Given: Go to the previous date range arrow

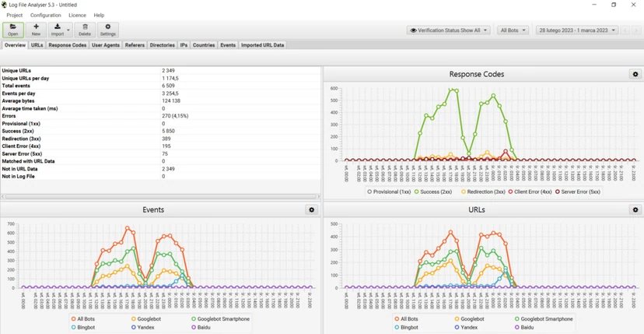Looking at the screenshot, I should pos(625,30).
